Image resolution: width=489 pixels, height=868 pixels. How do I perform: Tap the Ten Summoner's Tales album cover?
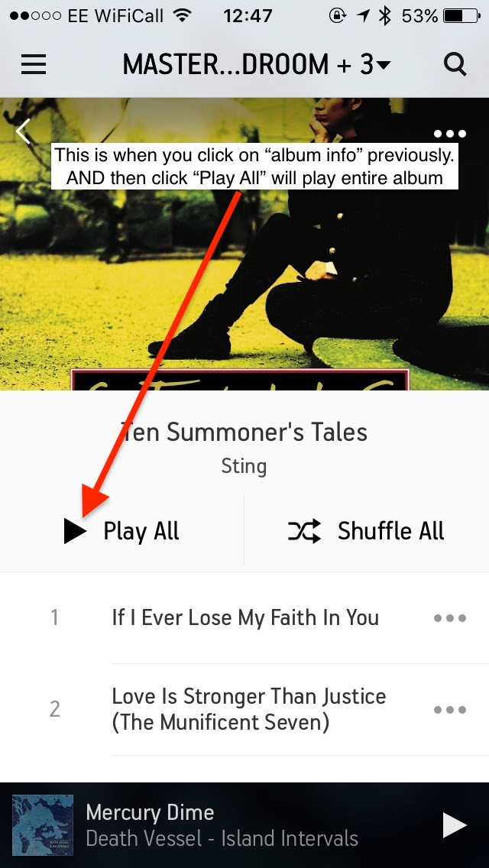coord(244,245)
